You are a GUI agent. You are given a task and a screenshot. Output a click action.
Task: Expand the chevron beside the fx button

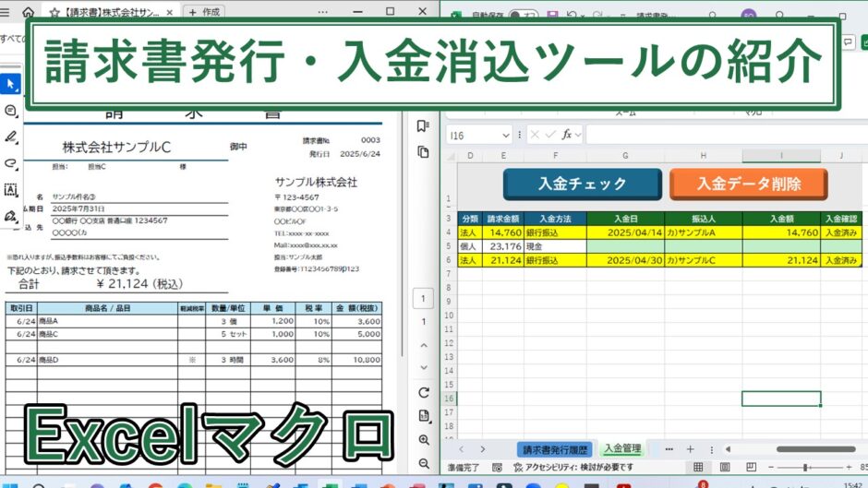click(578, 135)
